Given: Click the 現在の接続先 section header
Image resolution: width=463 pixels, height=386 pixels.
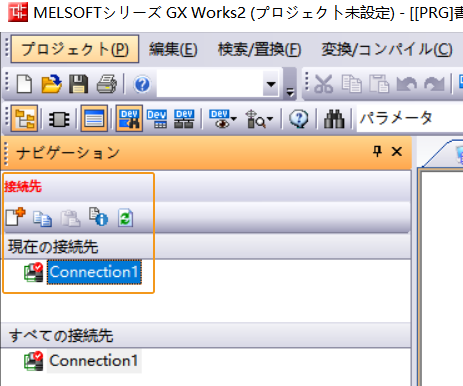Looking at the screenshot, I should (205, 247).
